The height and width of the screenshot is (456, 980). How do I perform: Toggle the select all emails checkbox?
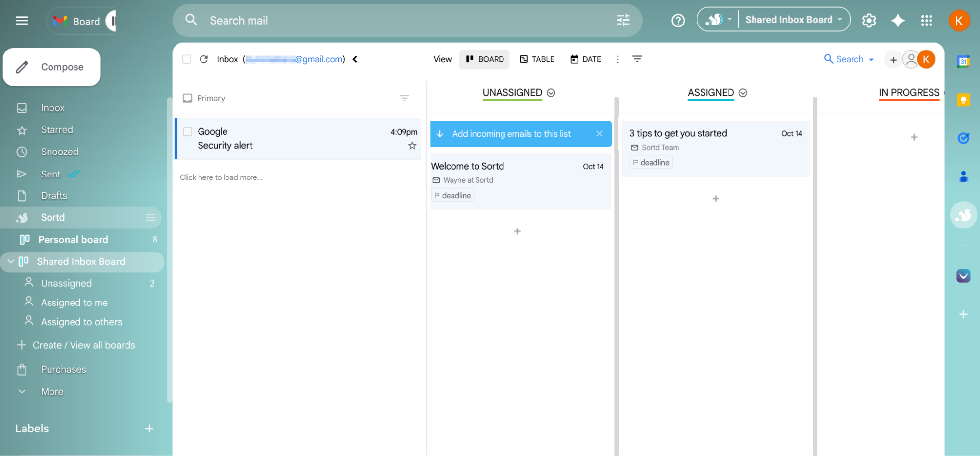(186, 59)
